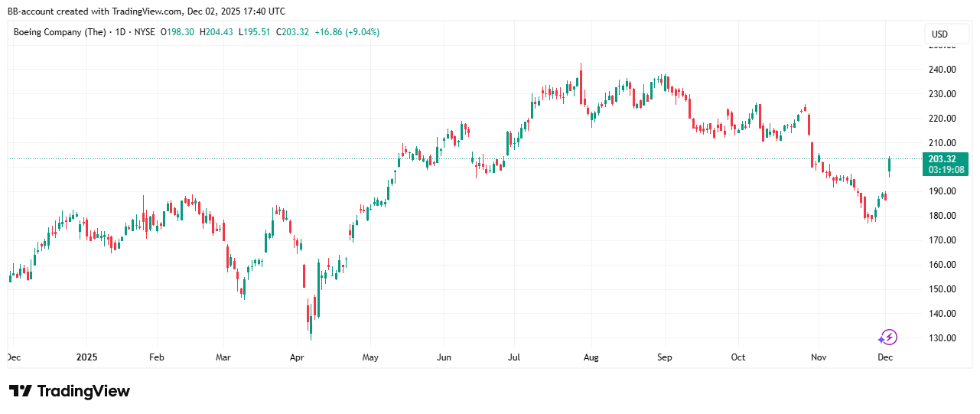Screen dimensions: 980x414
Task: Click the Apr label on the time axis
Action: [298, 357]
